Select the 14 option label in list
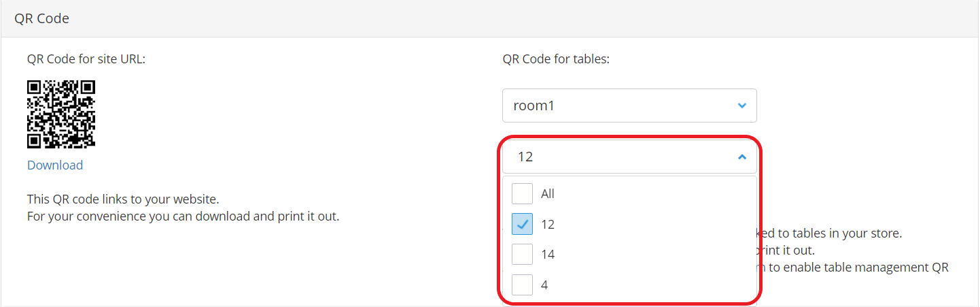Image resolution: width=980 pixels, height=307 pixels. pyautogui.click(x=548, y=255)
